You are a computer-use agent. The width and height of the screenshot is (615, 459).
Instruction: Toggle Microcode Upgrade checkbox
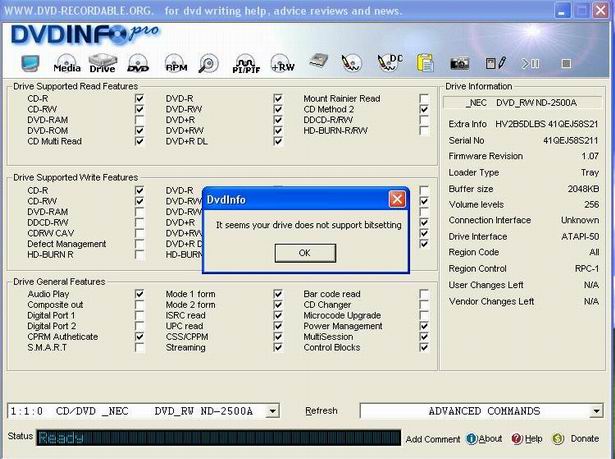click(x=424, y=315)
